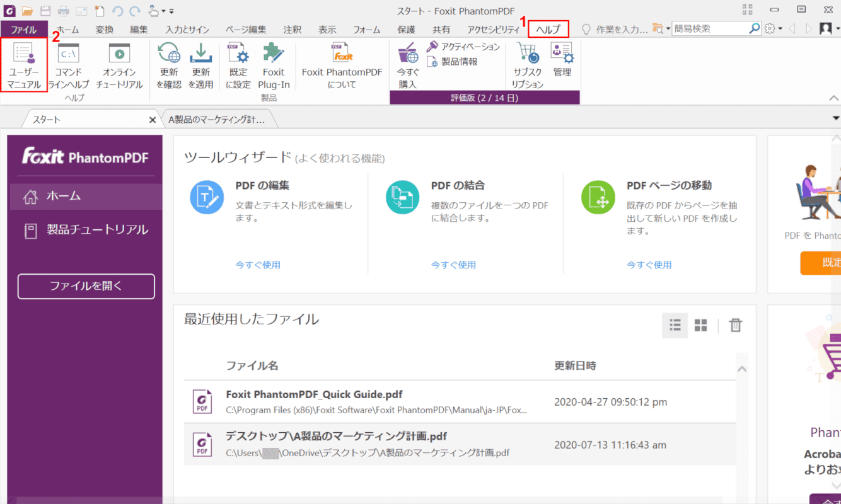Click Open File (ファイルを開く) button

pyautogui.click(x=86, y=286)
